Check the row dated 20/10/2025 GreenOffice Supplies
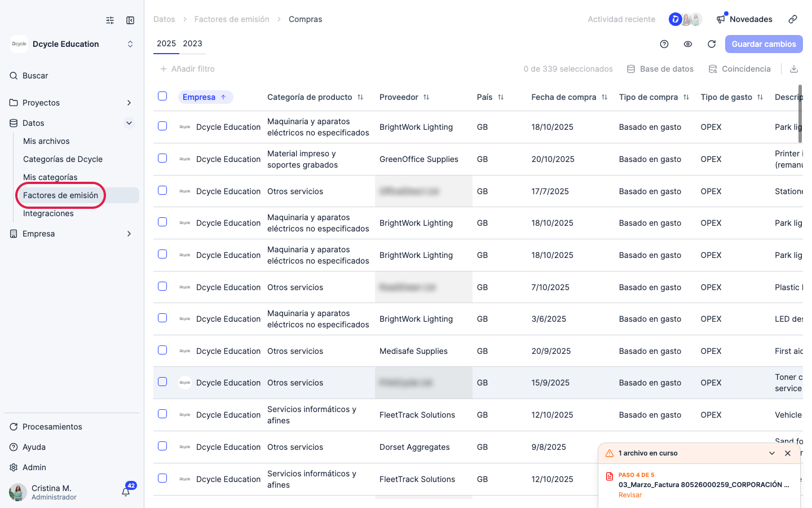 tap(162, 158)
